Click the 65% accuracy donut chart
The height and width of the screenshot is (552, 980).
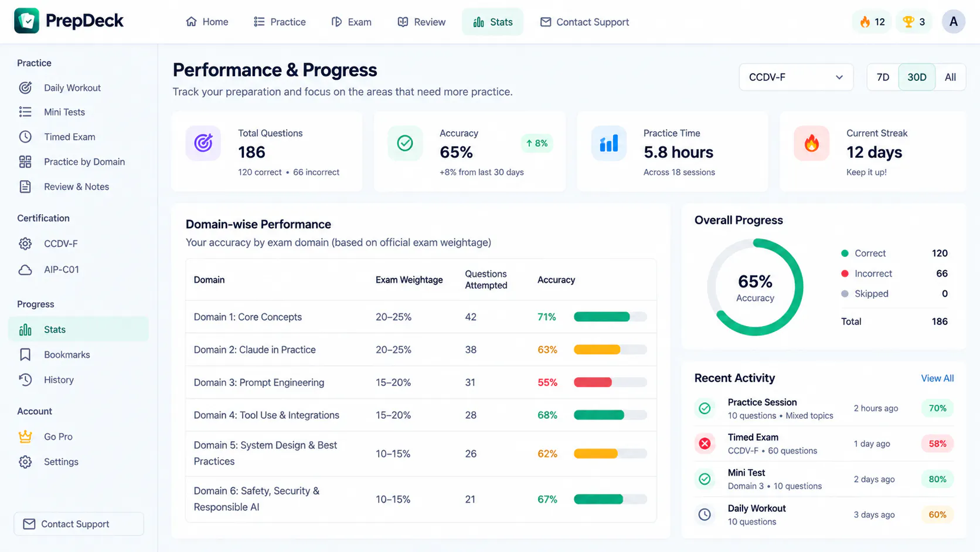(755, 287)
